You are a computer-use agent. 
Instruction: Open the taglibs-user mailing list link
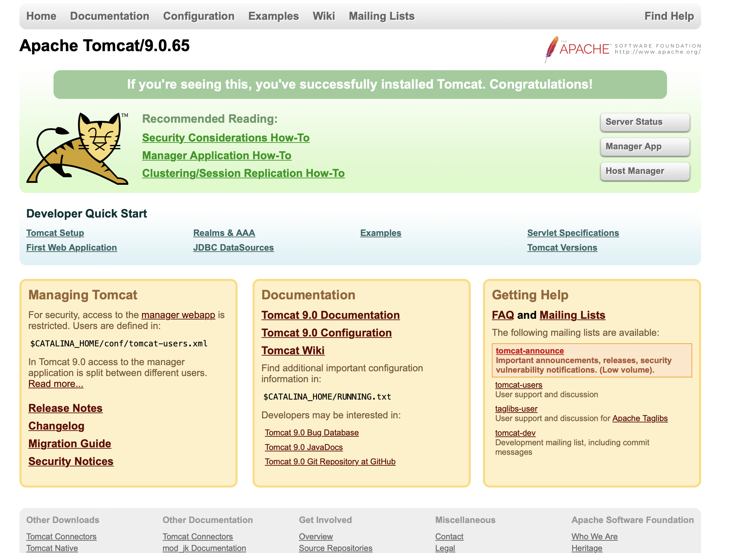tap(516, 409)
